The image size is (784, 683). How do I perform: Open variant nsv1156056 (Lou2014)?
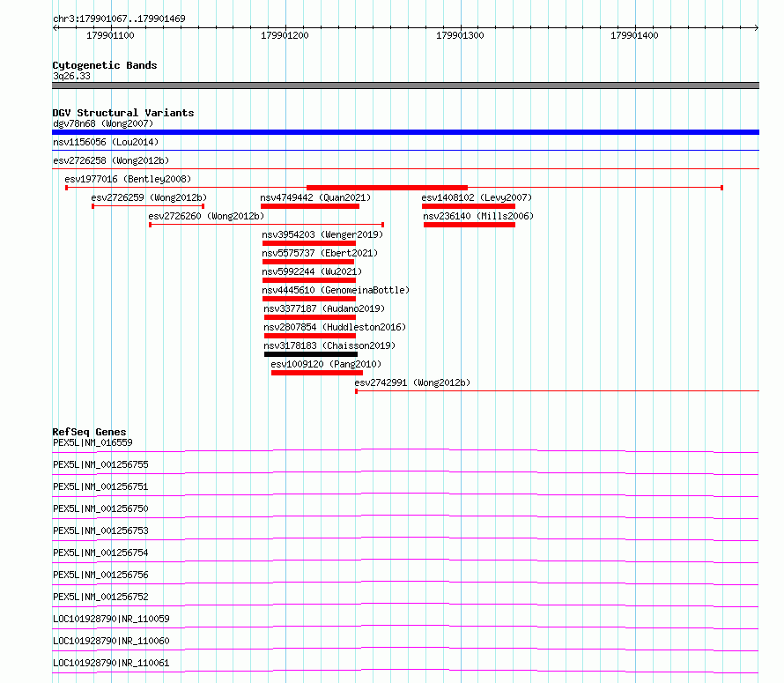click(x=106, y=142)
